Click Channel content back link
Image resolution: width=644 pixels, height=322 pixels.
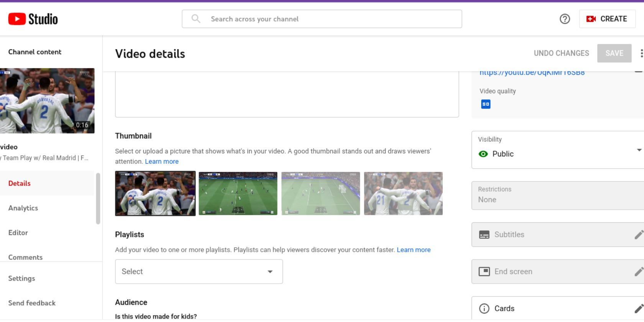[x=35, y=52]
